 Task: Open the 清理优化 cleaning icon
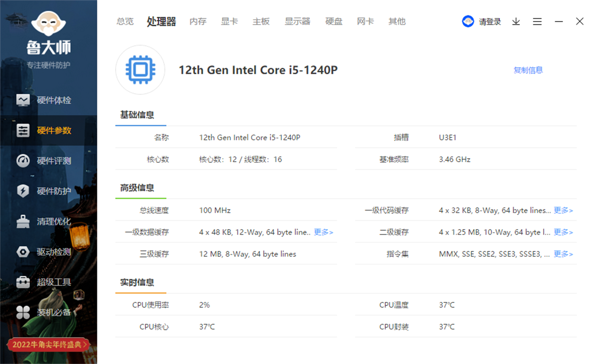click(23, 221)
